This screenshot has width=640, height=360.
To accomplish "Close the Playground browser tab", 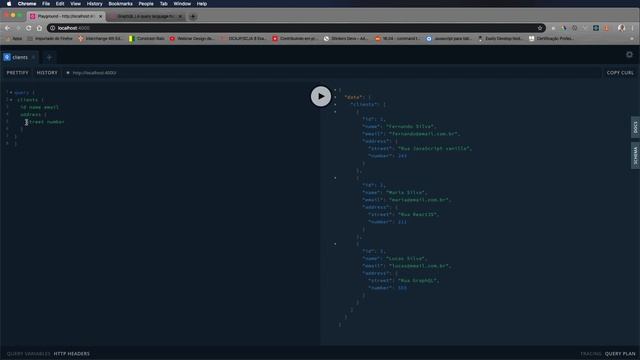I will [x=100, y=16].
